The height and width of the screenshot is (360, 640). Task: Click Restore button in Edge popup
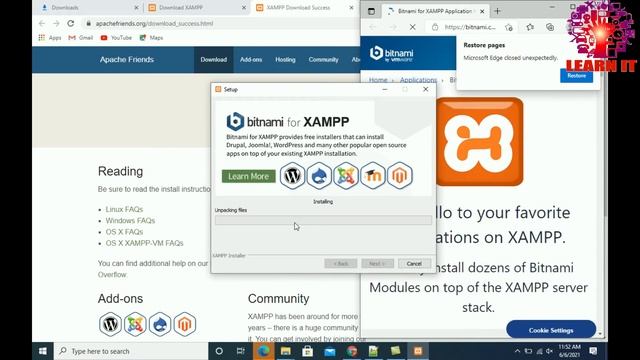[x=576, y=76]
